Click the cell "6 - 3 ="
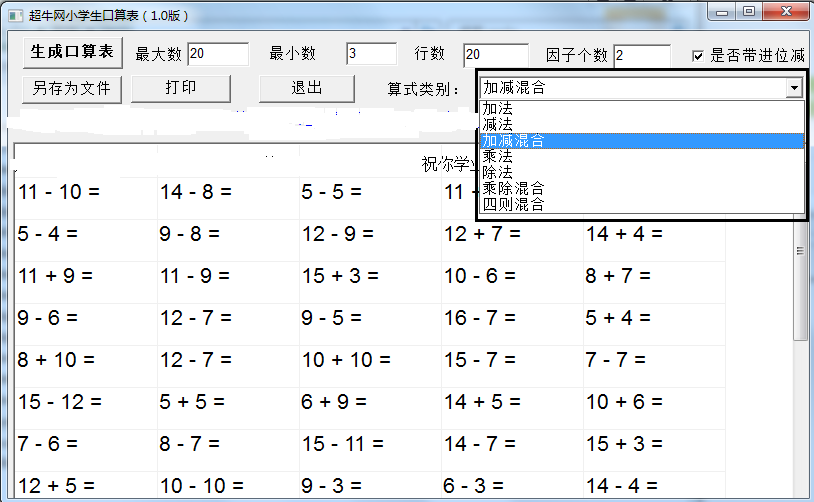 click(x=512, y=486)
